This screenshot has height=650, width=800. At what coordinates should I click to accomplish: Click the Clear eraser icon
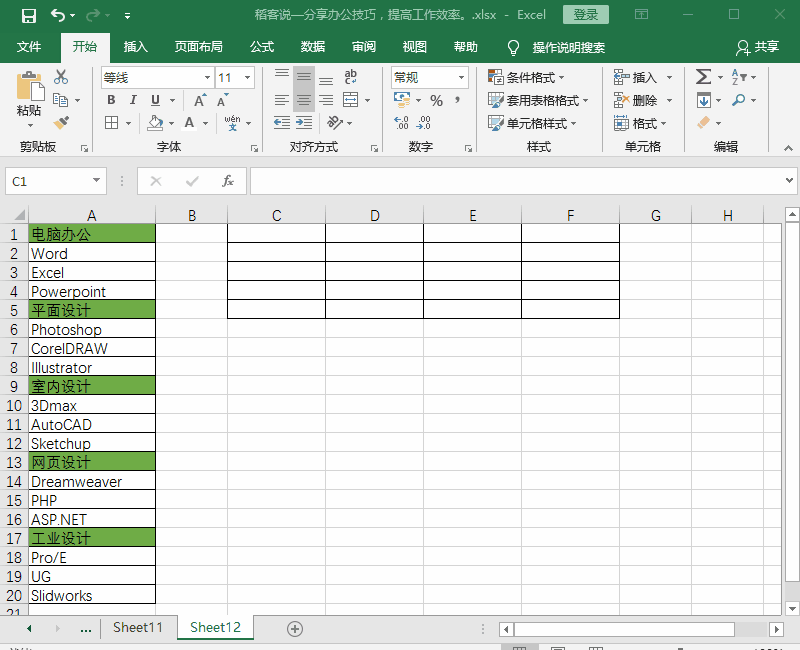tap(704, 122)
